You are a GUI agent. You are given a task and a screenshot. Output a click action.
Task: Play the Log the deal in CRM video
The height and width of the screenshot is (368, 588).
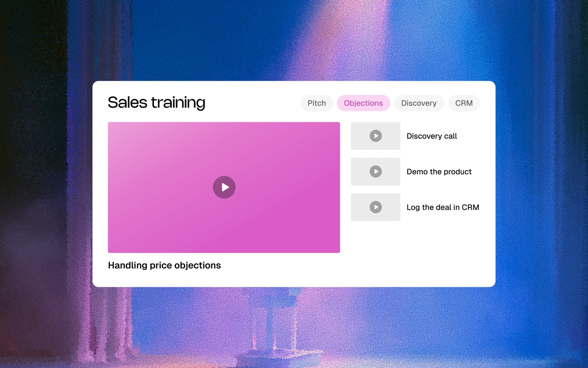[376, 207]
